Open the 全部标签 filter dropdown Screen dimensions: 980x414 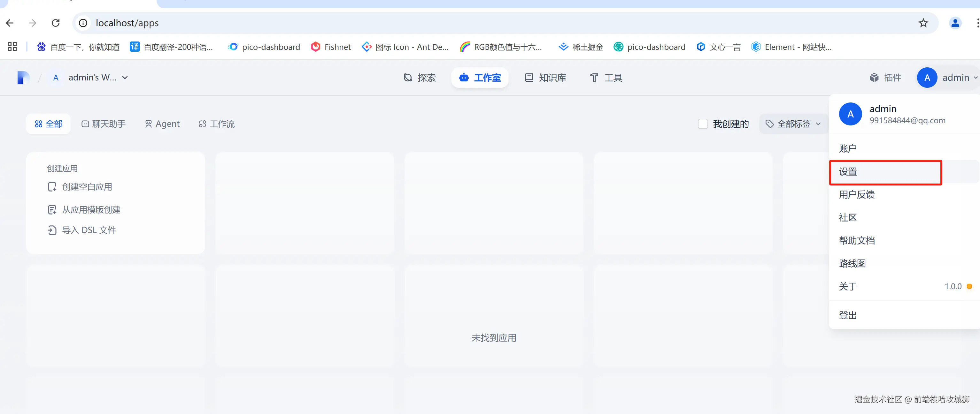794,124
